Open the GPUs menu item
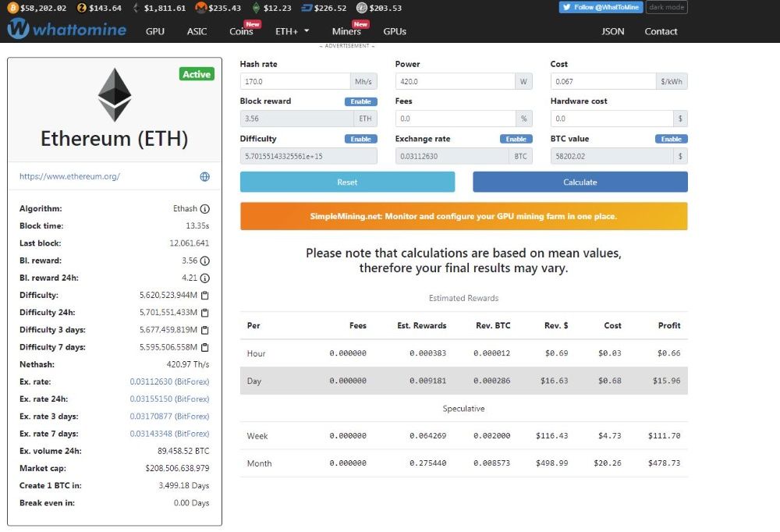The height and width of the screenshot is (532, 780). click(x=395, y=31)
